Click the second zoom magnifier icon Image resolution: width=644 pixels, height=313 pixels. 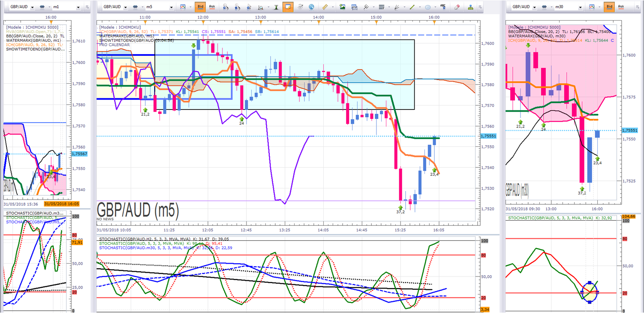(238, 7)
